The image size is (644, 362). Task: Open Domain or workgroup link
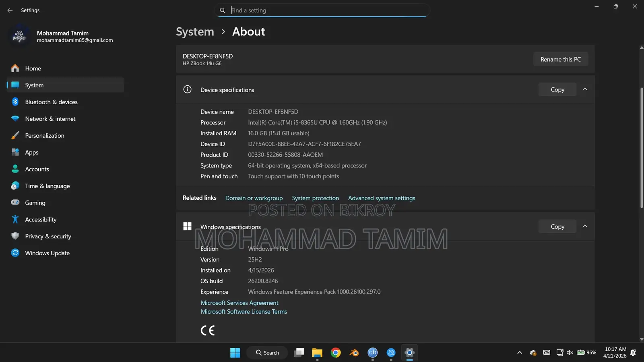point(254,198)
